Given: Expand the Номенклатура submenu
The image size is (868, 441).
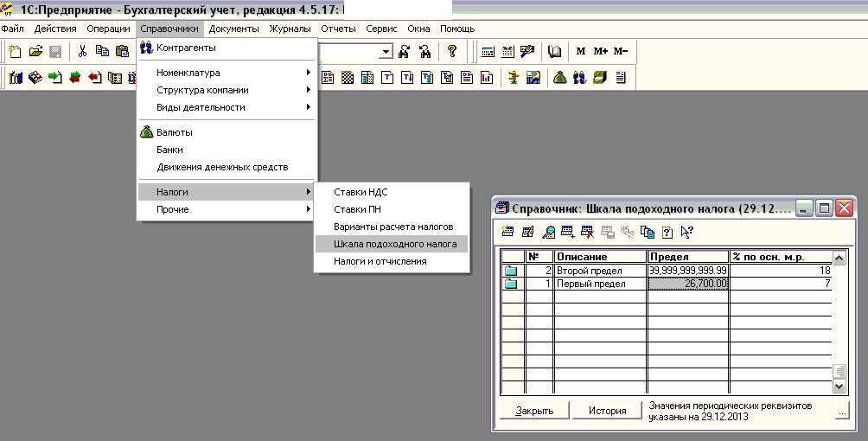Looking at the screenshot, I should pyautogui.click(x=227, y=73).
